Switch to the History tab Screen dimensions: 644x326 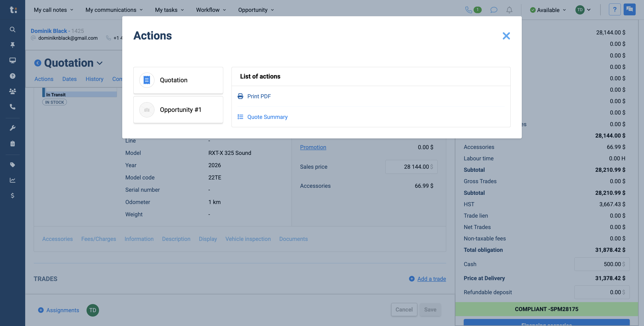click(x=94, y=79)
